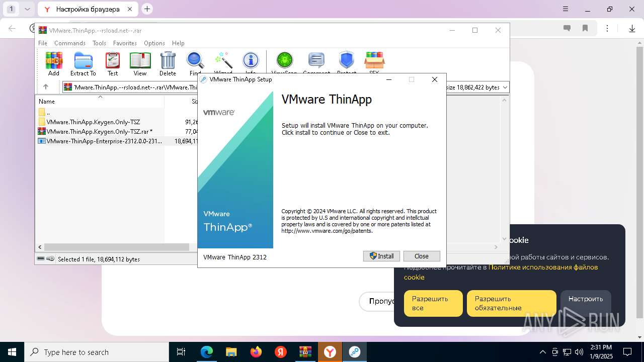The height and width of the screenshot is (362, 644).
Task: Open the File menu in WinRAR
Action: 43,43
